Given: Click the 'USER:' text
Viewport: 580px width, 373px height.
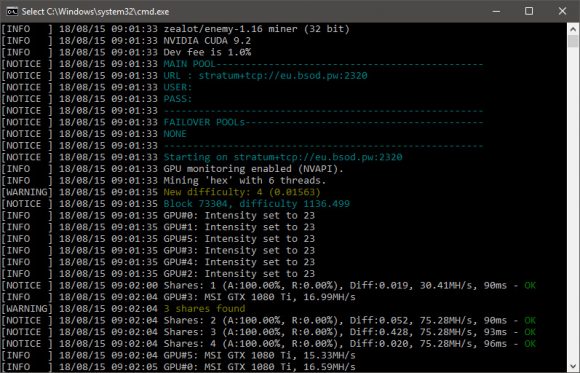Looking at the screenshot, I should click(178, 87).
